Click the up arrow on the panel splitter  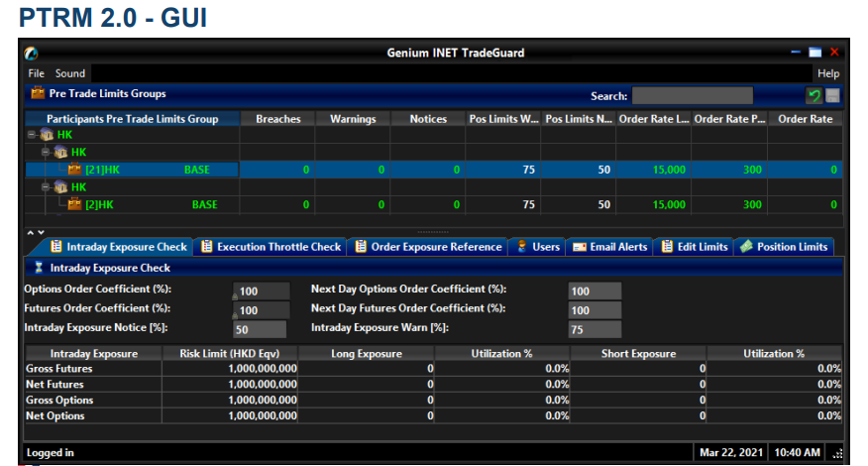coord(31,233)
